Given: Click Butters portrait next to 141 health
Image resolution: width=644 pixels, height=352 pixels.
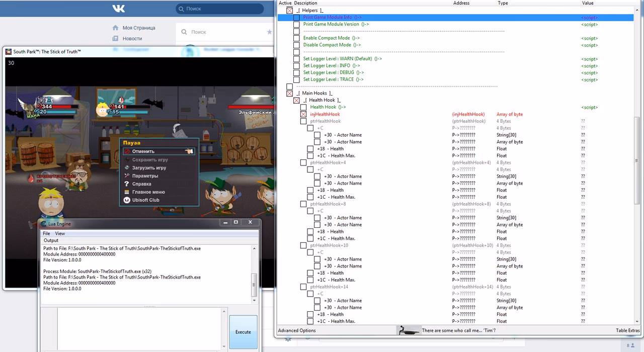Looking at the screenshot, I should coord(103,109).
